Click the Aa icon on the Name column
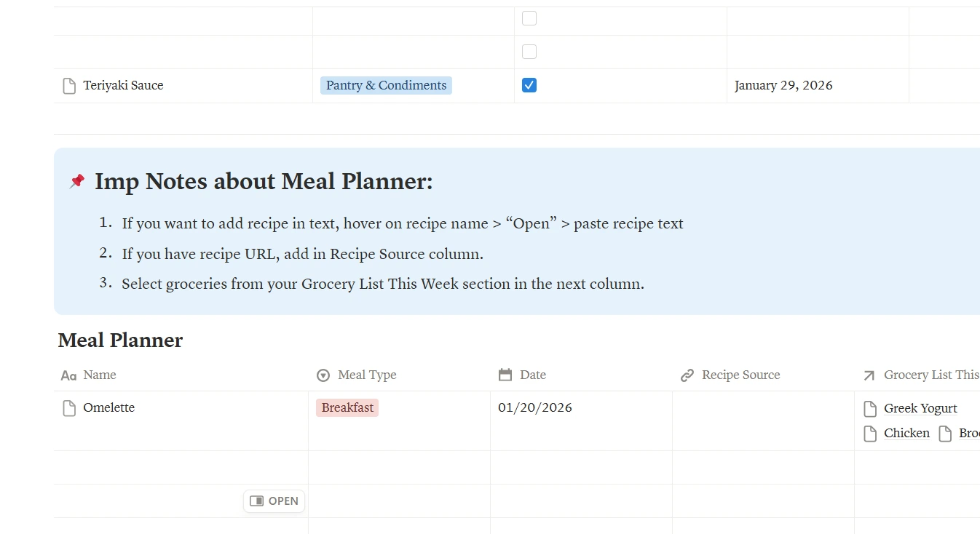The image size is (980, 534). tap(68, 375)
